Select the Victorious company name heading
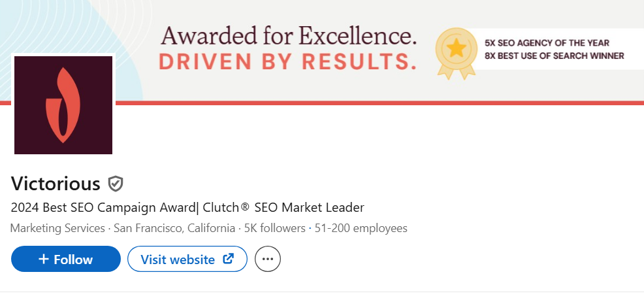This screenshot has height=302, width=644. pyautogui.click(x=56, y=184)
